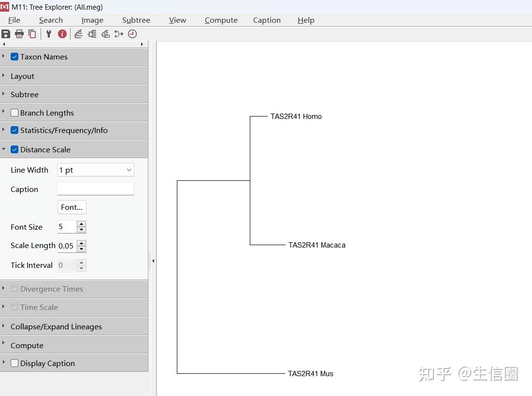The width and height of the screenshot is (532, 396).
Task: Collapse the Distance Scale section
Action: [3, 149]
